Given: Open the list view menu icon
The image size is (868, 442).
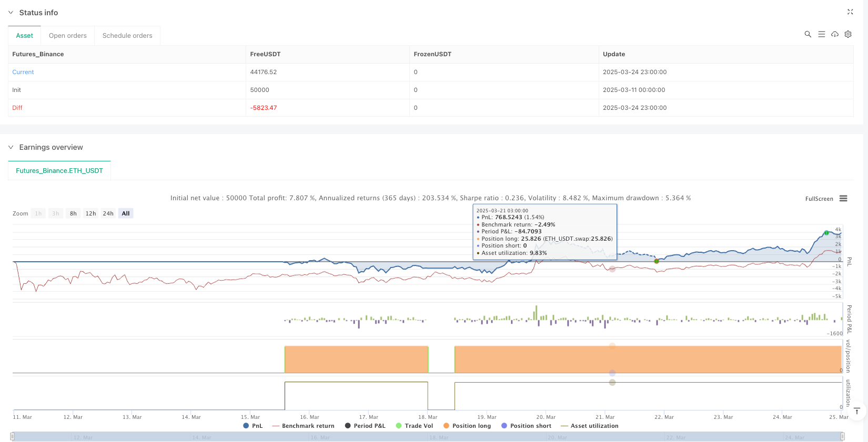Looking at the screenshot, I should coord(821,34).
